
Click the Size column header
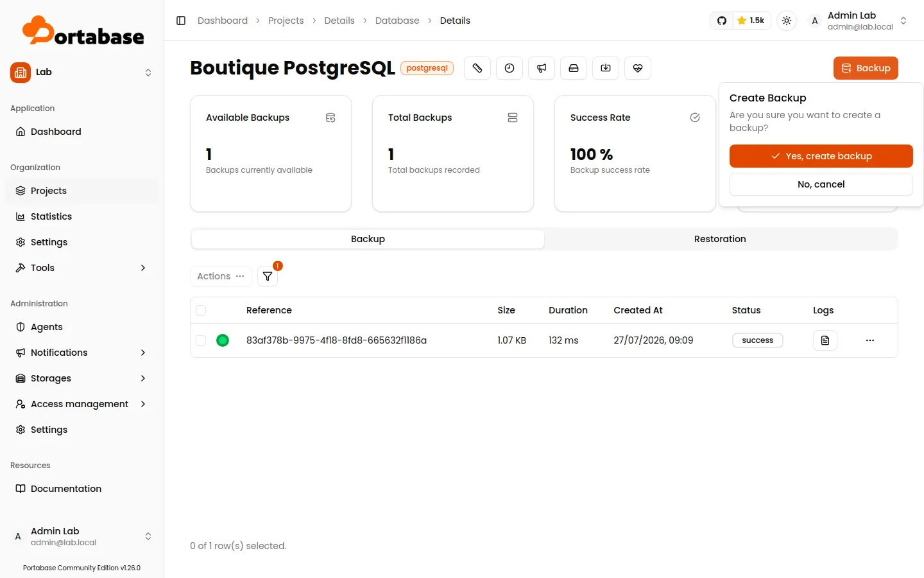tap(506, 310)
